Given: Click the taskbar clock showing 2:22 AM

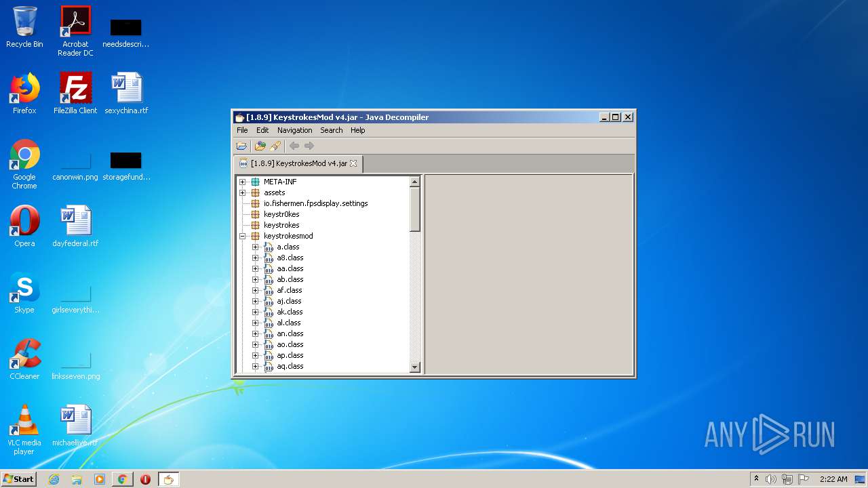Looking at the screenshot, I should tap(833, 479).
